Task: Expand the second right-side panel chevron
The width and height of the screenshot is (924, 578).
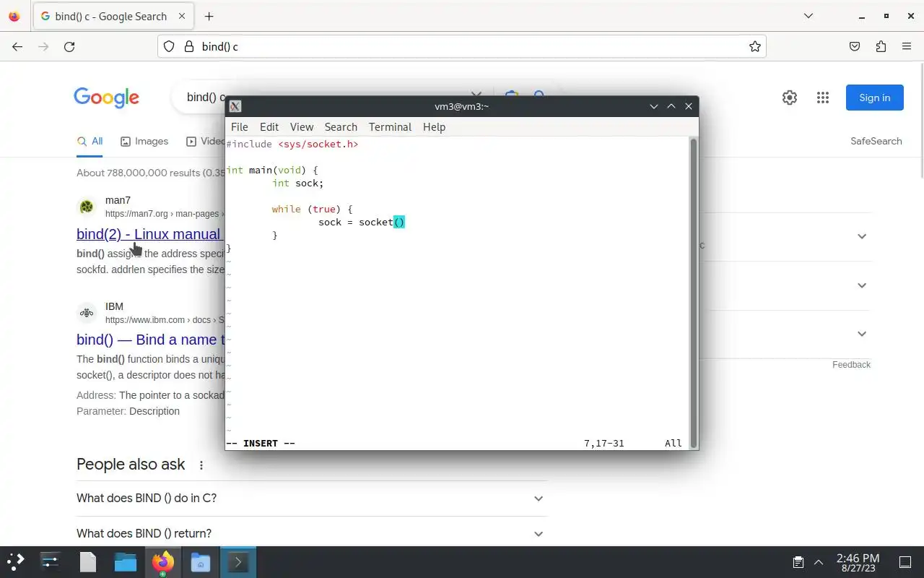Action: [862, 285]
